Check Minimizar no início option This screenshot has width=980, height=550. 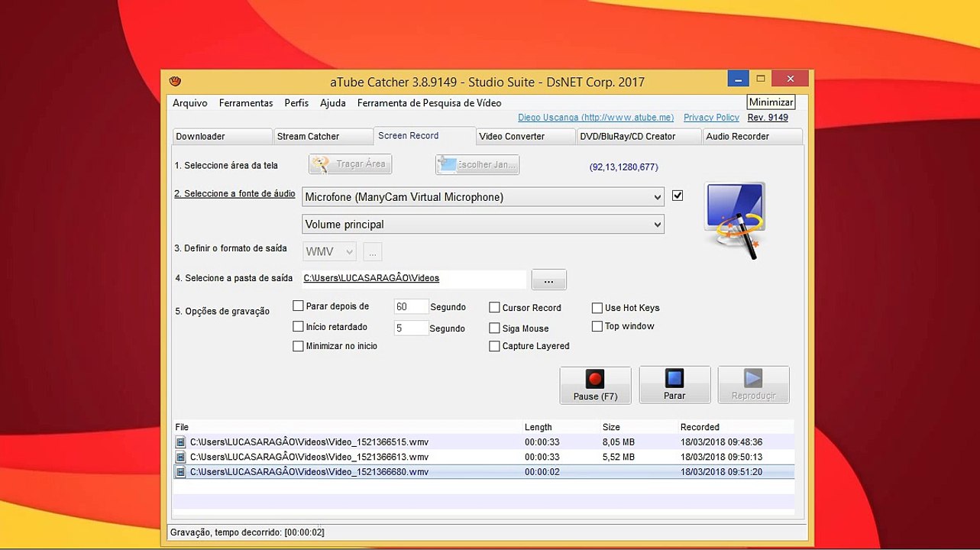(x=299, y=346)
